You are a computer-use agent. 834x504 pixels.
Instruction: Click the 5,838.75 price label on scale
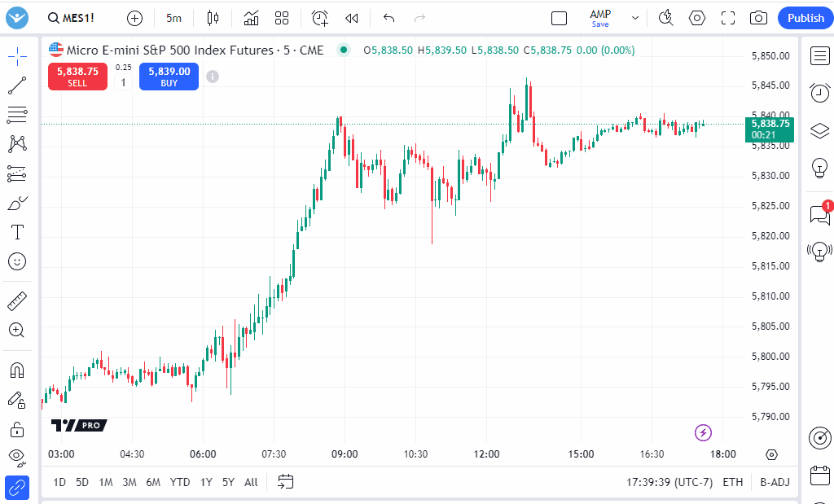coord(769,124)
